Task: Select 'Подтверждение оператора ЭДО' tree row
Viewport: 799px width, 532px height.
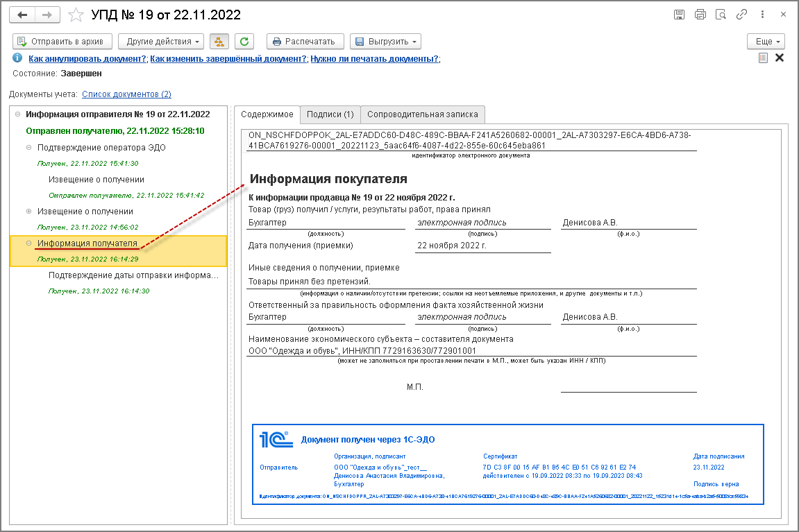Action: pos(101,148)
